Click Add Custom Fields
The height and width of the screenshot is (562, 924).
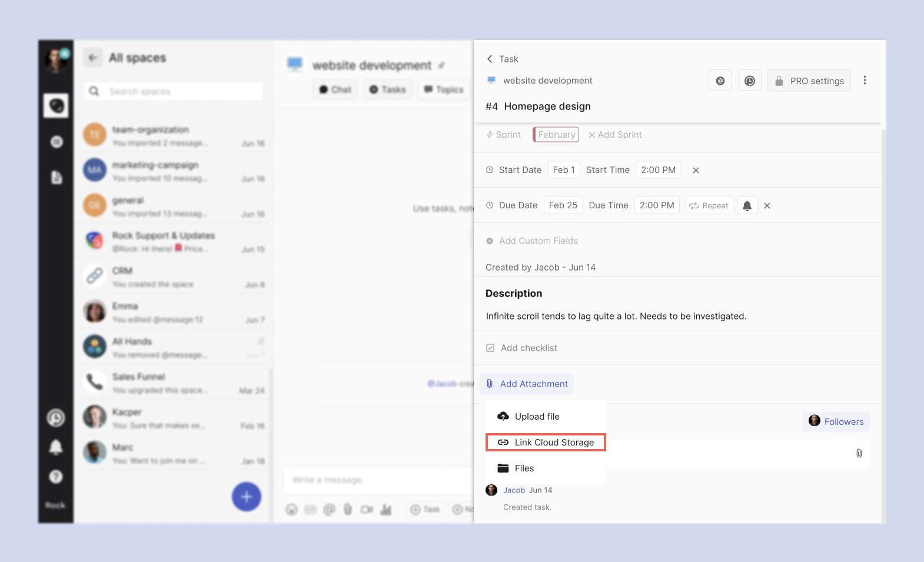(538, 241)
